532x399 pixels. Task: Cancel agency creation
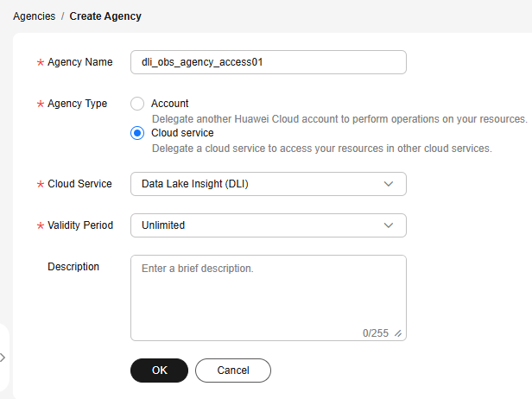tap(233, 370)
